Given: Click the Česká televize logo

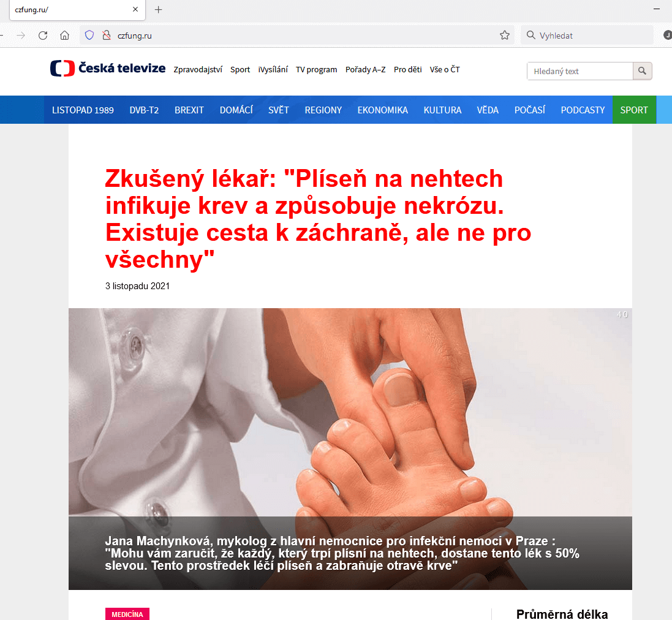Looking at the screenshot, I should pyautogui.click(x=108, y=69).
